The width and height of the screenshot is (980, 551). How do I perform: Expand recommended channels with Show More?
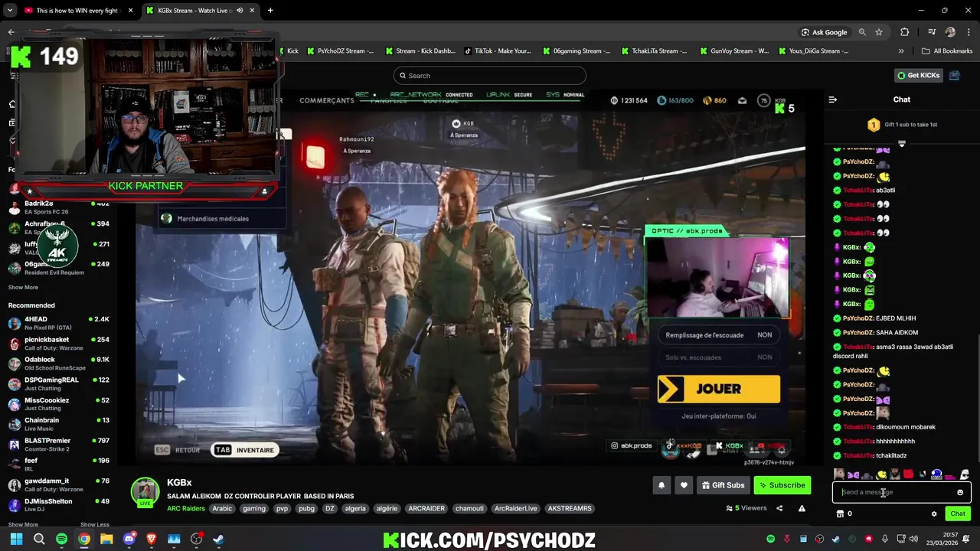click(23, 525)
